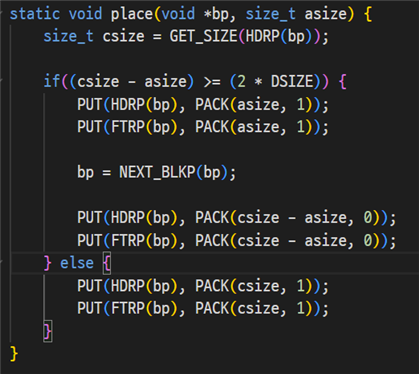Click 'FTRP' on the line 'PACK(csize, 1)'
The image size is (419, 377).
click(128, 308)
